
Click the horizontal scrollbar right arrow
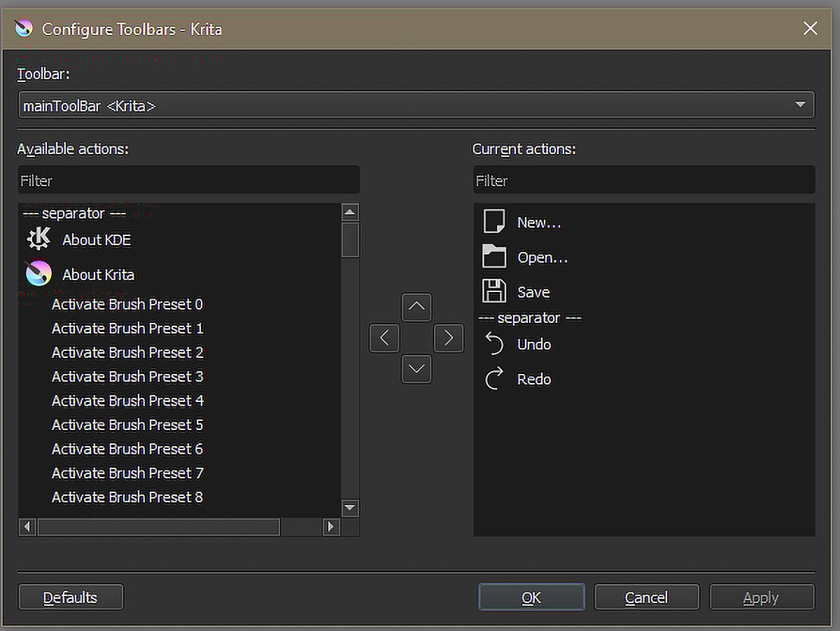[x=332, y=527]
